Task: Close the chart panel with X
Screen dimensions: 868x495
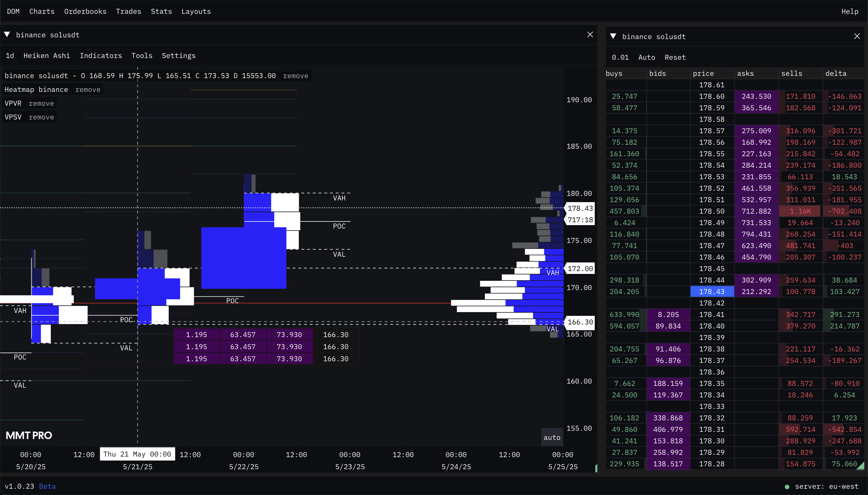Action: [x=590, y=35]
